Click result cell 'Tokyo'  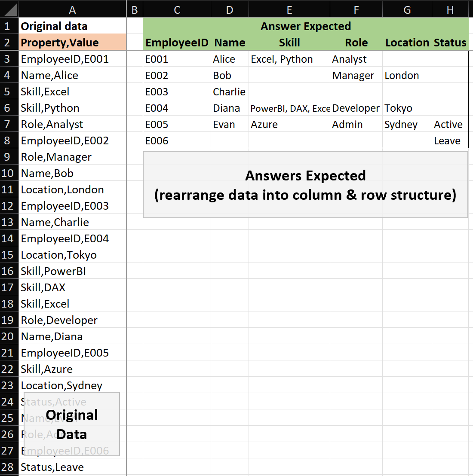coord(407,108)
